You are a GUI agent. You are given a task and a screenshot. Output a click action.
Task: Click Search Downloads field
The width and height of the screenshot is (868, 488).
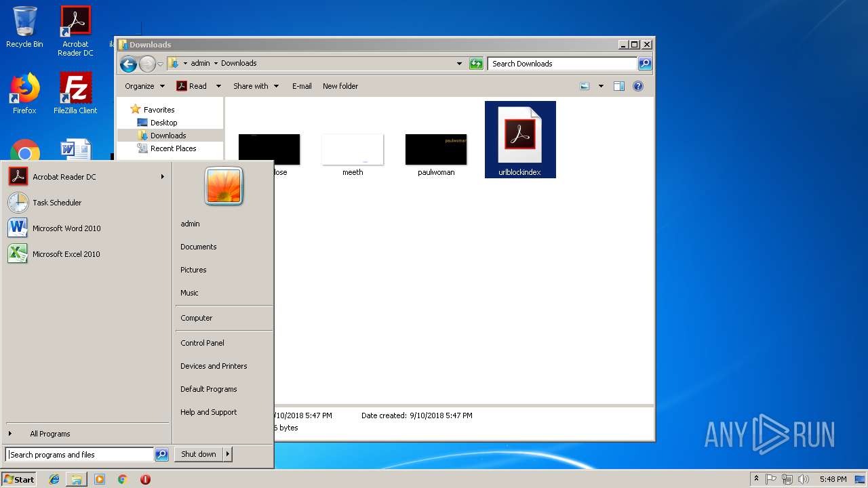[x=563, y=64]
